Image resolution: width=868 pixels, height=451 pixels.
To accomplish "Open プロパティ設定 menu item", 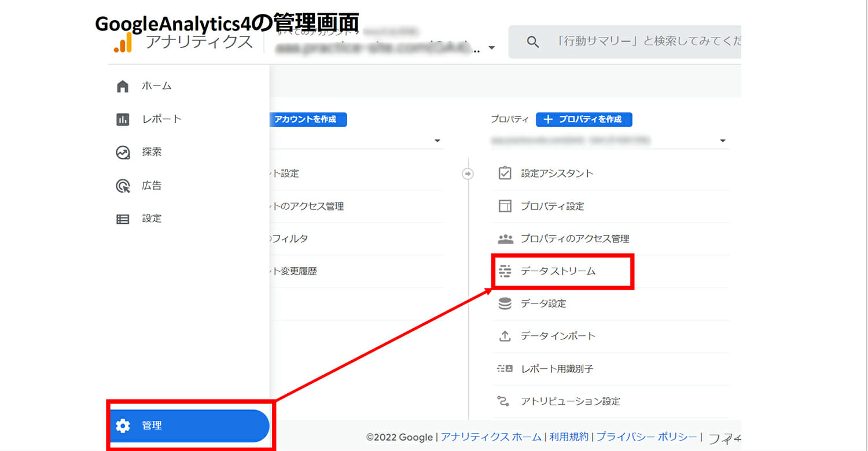I will (x=552, y=206).
